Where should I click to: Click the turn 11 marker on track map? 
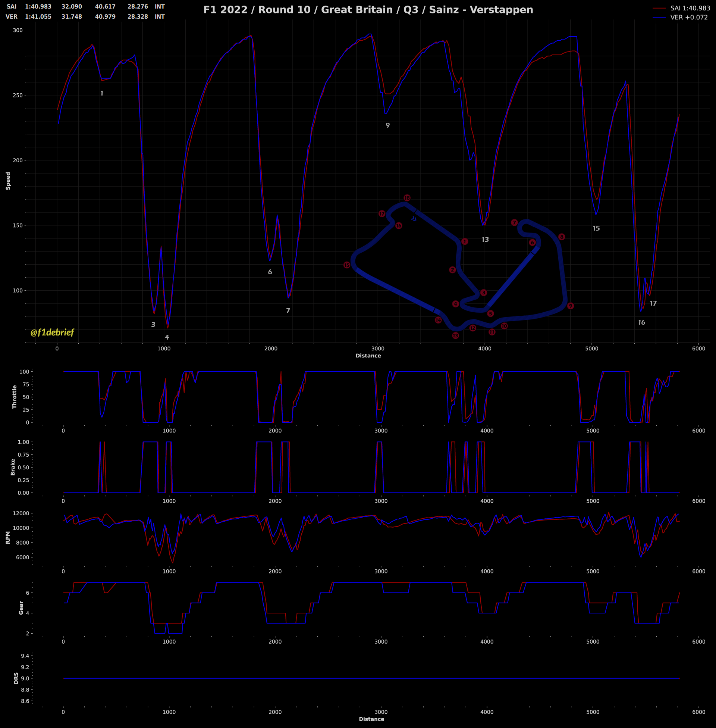(x=492, y=332)
